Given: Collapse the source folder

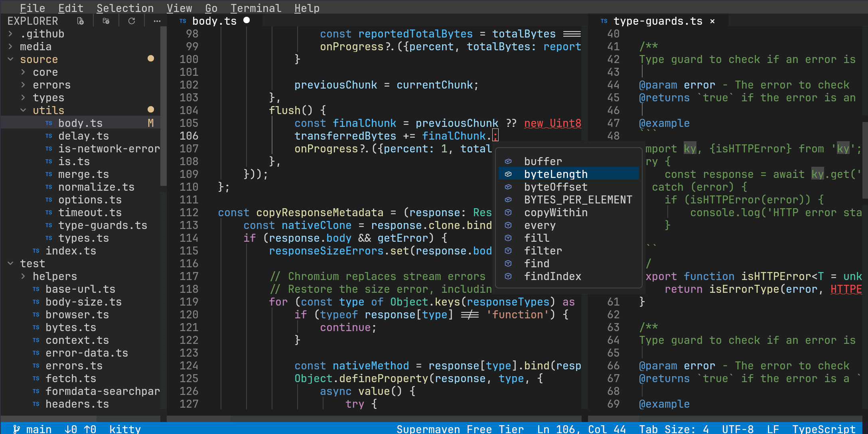Looking at the screenshot, I should tap(10, 59).
